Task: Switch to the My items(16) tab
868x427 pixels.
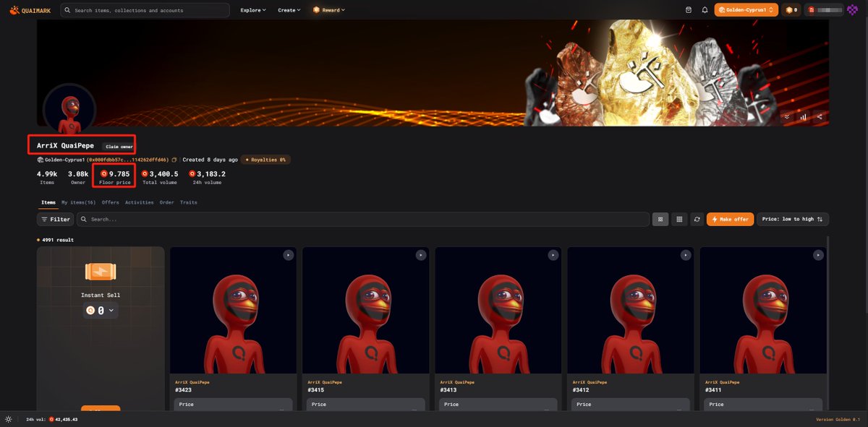Action: 79,202
